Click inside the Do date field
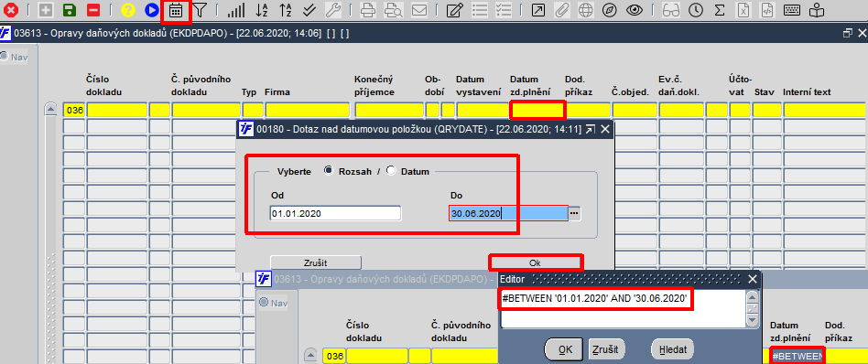The height and width of the screenshot is (364, 868). 508,213
